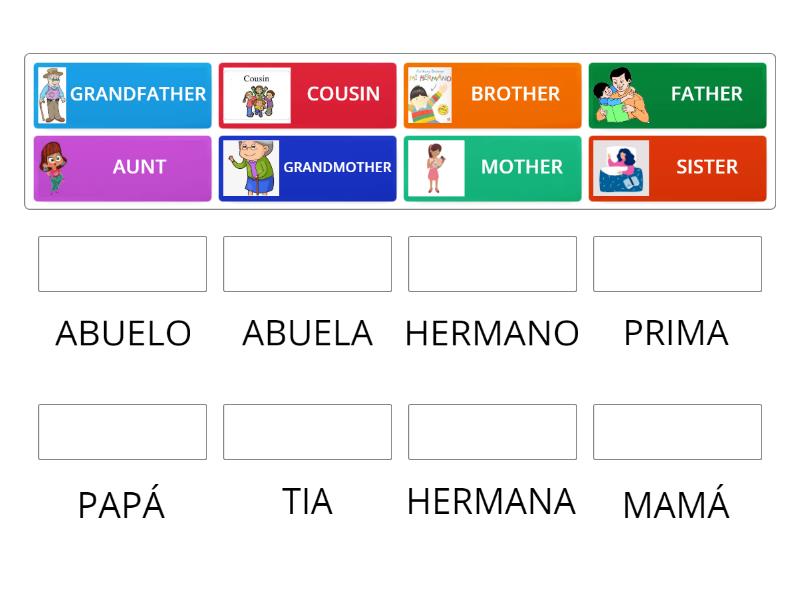Select the grandmother cartoon picture icon
This screenshot has width=800, height=600.
coord(250,168)
